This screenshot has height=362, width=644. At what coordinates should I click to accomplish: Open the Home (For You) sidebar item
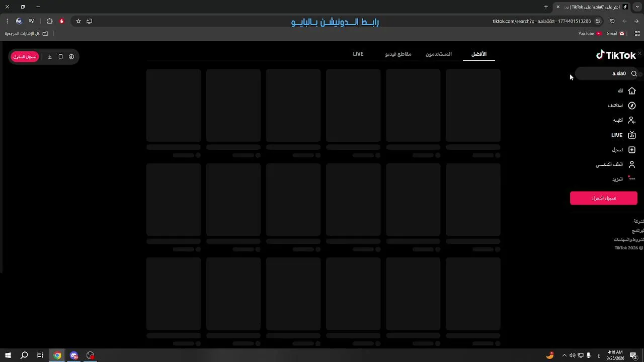pos(626,91)
